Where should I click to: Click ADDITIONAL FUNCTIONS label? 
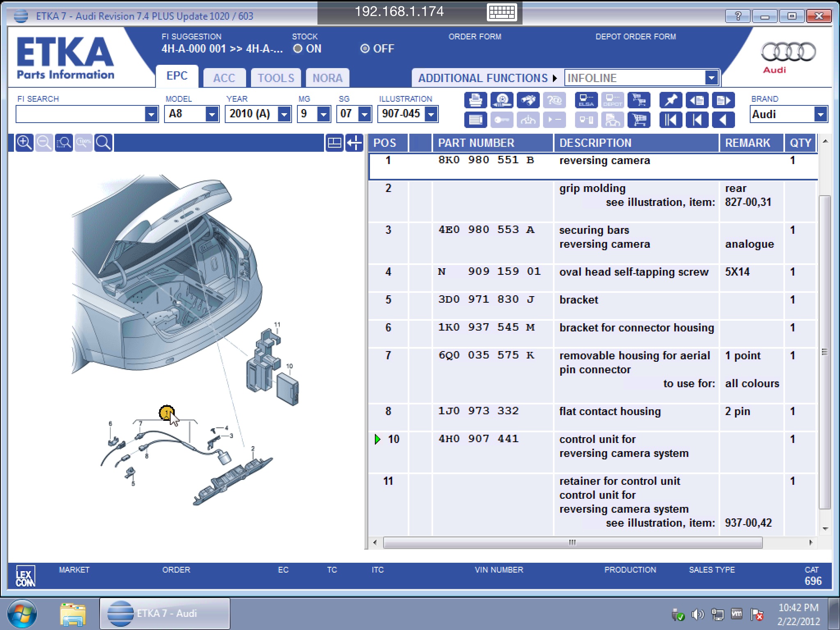point(483,78)
